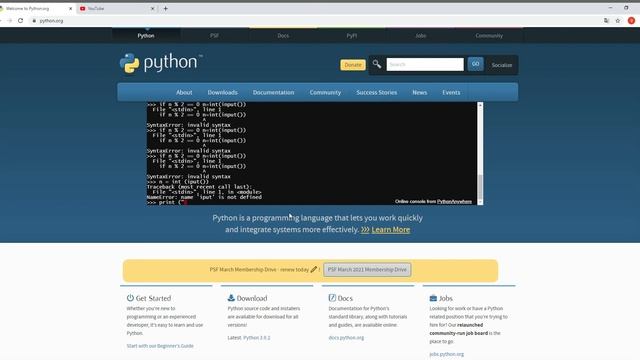Open the Success Stories menu

point(376,92)
